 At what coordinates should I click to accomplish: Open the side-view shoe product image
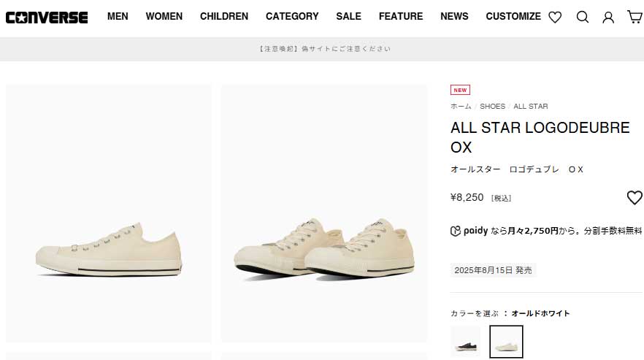(109, 213)
